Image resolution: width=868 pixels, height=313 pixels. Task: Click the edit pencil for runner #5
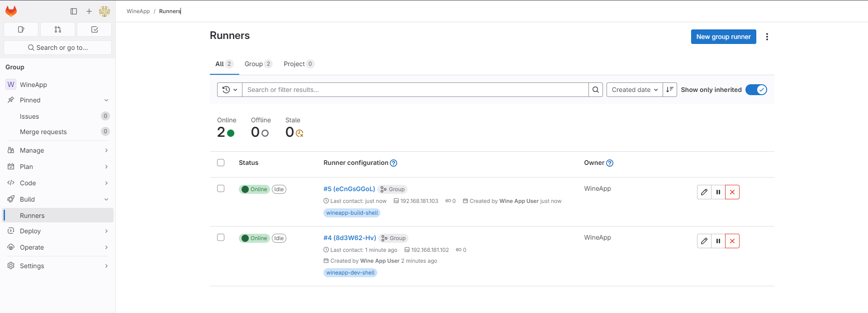(x=704, y=192)
